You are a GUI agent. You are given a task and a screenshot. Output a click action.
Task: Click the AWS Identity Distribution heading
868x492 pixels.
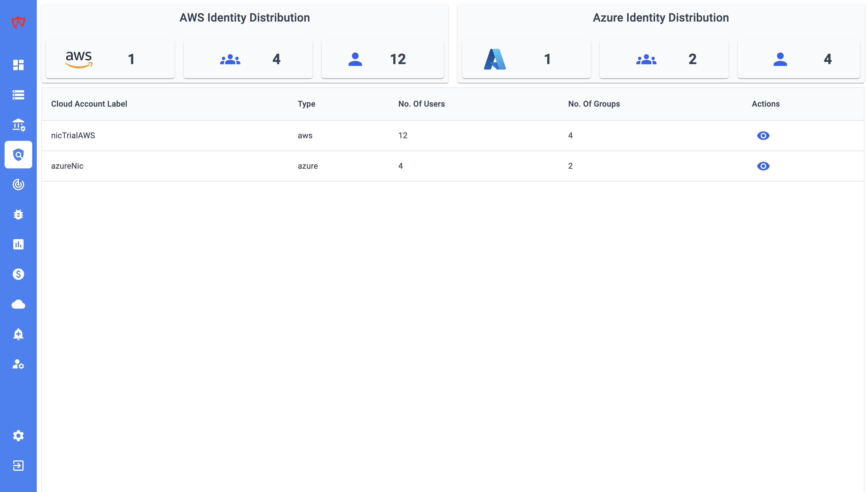click(245, 18)
